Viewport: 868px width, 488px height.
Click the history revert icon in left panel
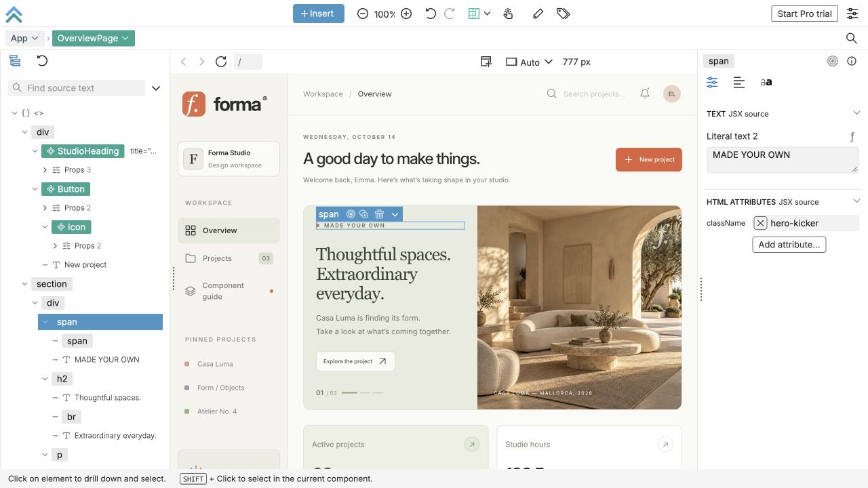pos(42,61)
